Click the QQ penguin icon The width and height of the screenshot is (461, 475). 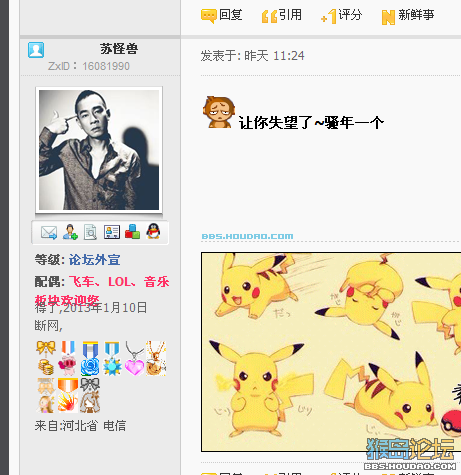pyautogui.click(x=153, y=231)
